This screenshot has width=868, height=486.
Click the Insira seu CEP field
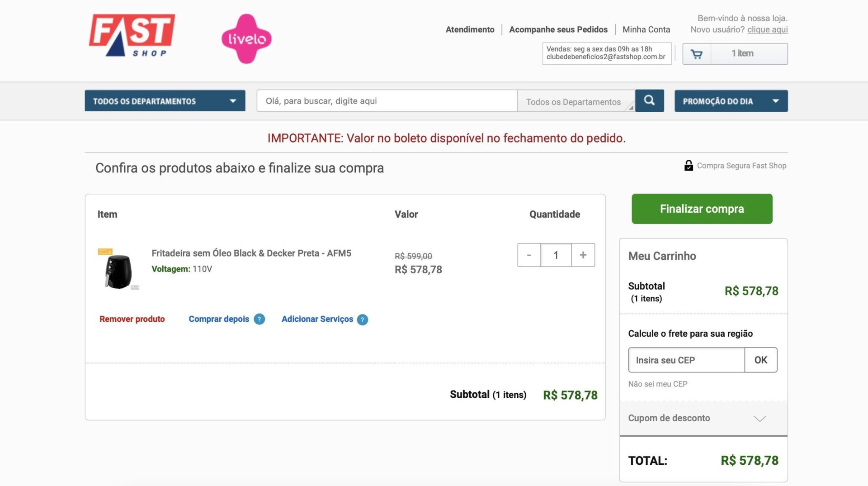[x=686, y=360]
